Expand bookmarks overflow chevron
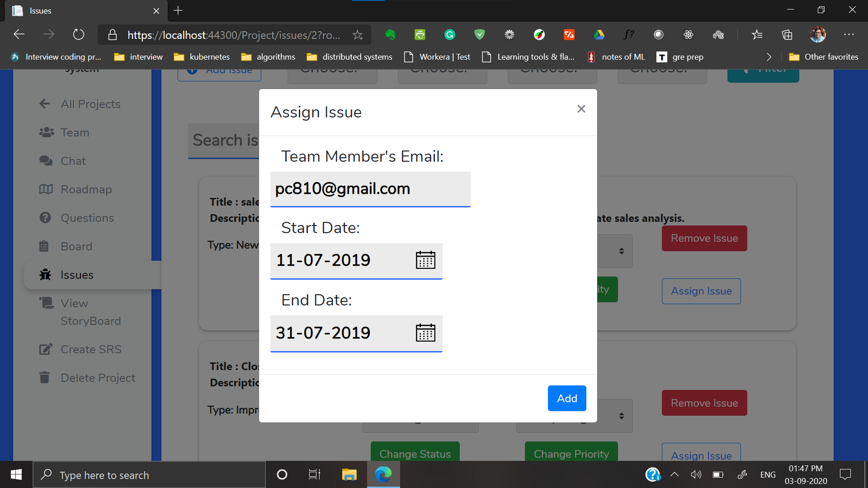The width and height of the screenshot is (868, 488). (769, 57)
